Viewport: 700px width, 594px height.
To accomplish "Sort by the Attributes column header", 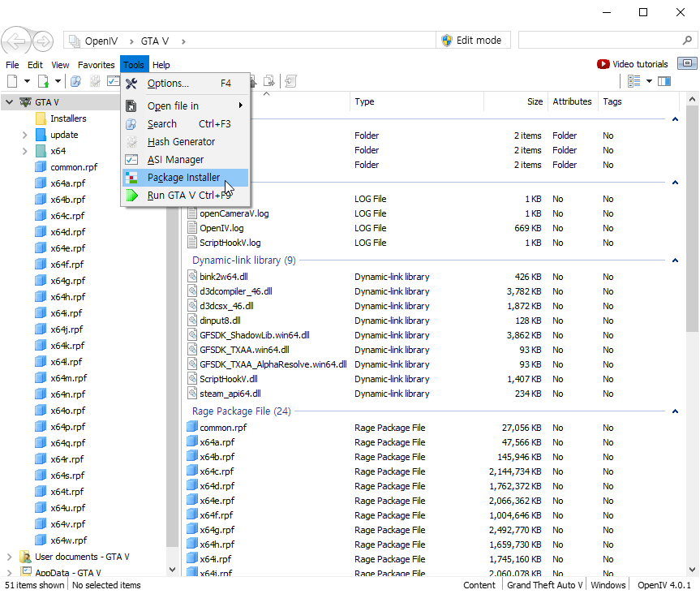I will [573, 101].
